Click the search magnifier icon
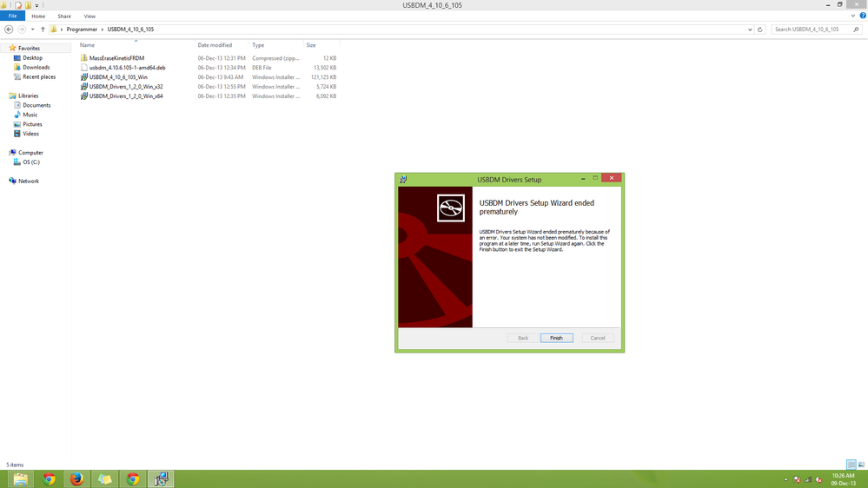The image size is (868, 488). (x=857, y=30)
